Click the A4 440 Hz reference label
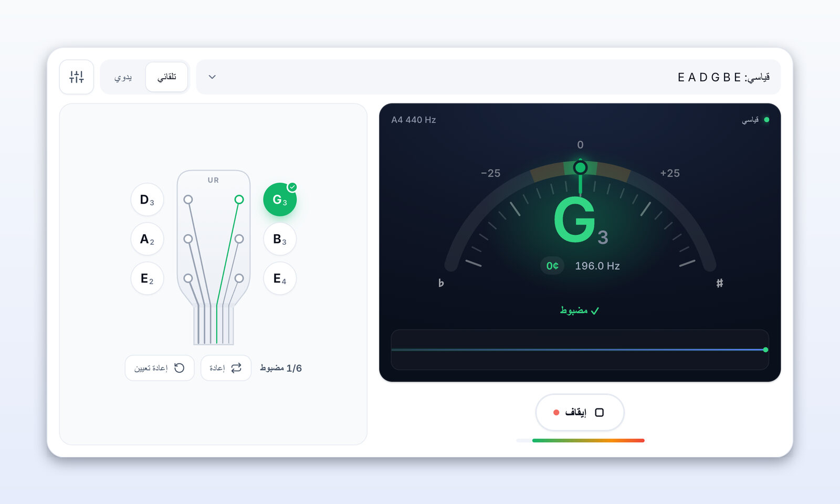This screenshot has width=840, height=504. point(414,120)
